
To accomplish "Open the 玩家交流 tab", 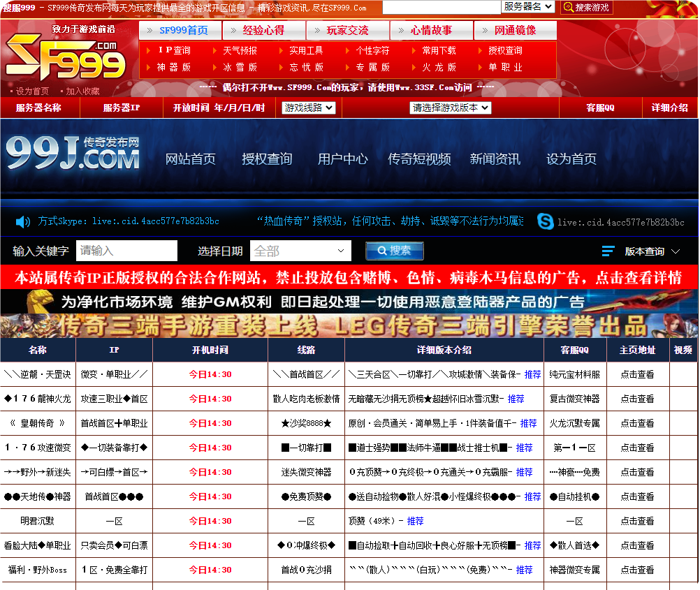I will pyautogui.click(x=347, y=31).
